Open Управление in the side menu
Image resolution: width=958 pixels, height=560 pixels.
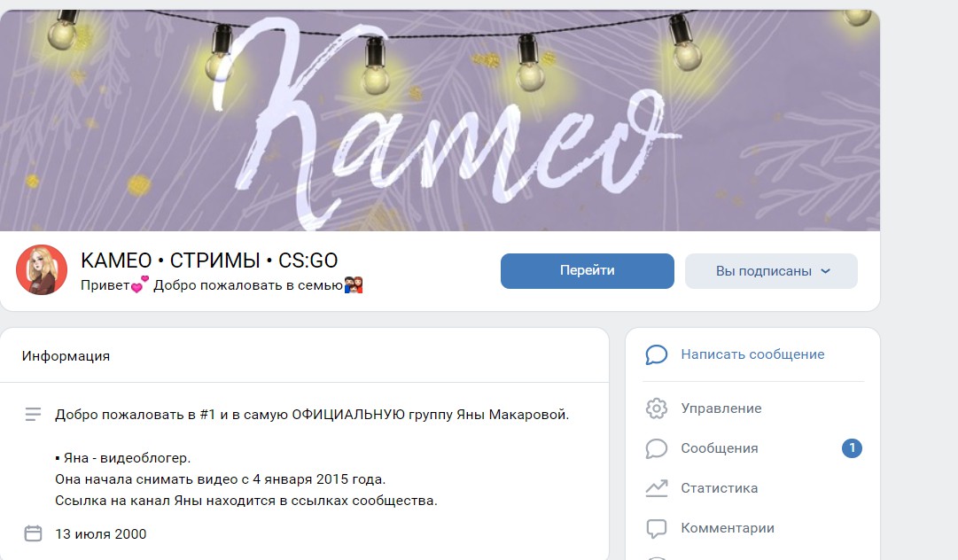(x=721, y=408)
